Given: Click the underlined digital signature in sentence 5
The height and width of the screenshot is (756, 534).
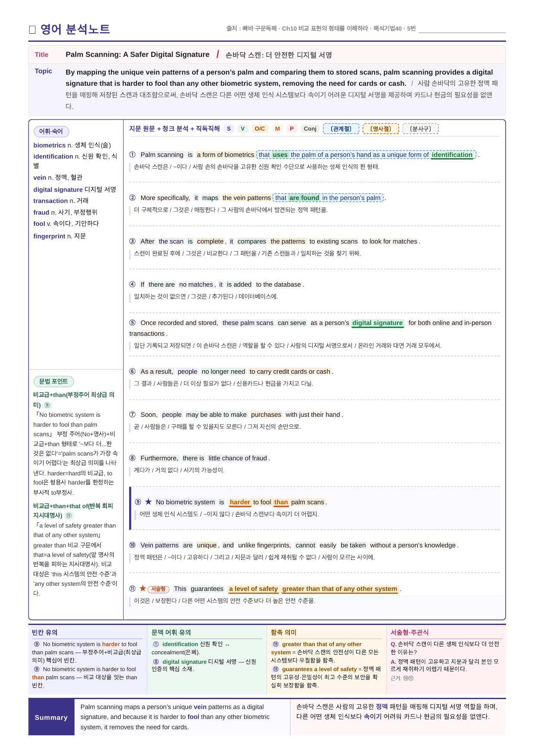Looking at the screenshot, I should [377, 323].
